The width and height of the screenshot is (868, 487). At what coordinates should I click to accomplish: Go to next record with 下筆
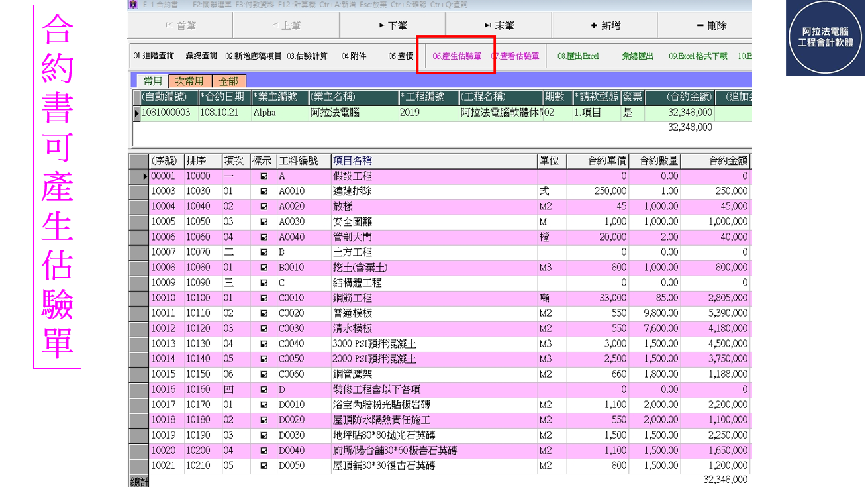[x=392, y=26]
